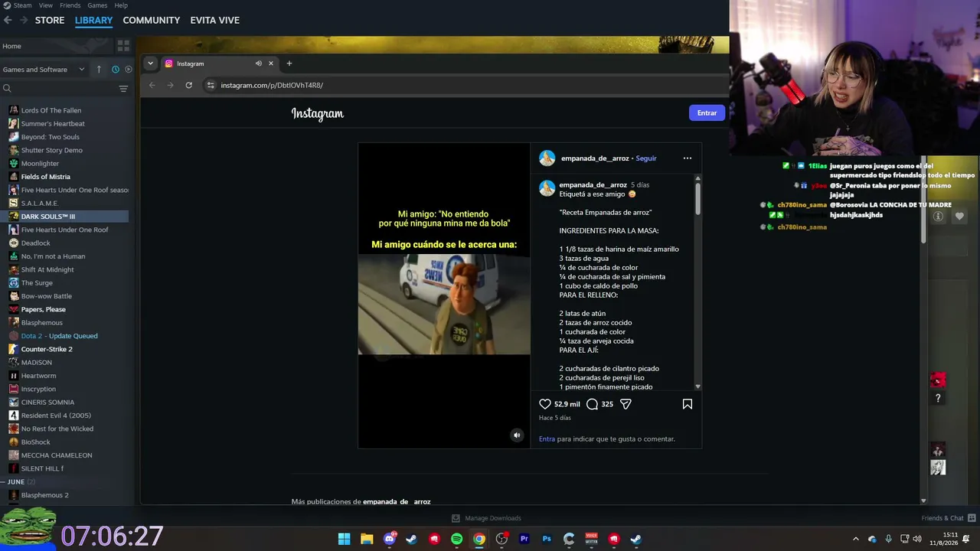
Task: Close the Instagram tab
Action: [270, 64]
